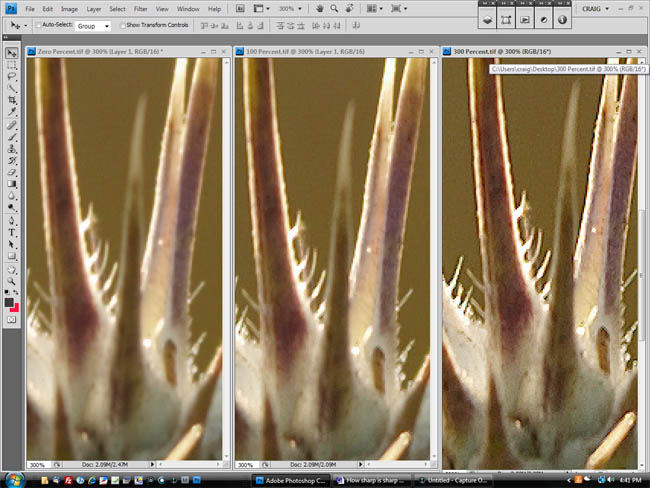The width and height of the screenshot is (650, 488).
Task: Select the Dodge tool
Action: [x=12, y=207]
